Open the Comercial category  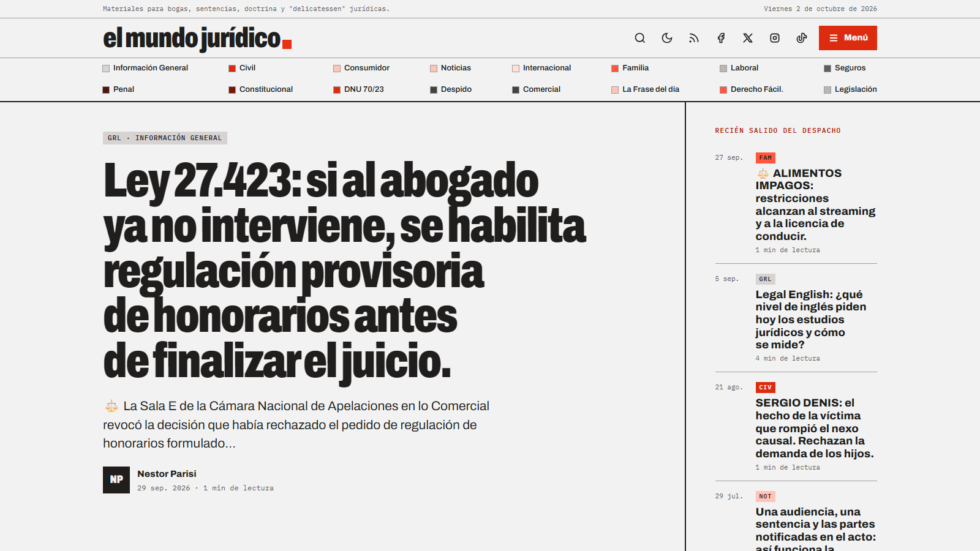536,89
